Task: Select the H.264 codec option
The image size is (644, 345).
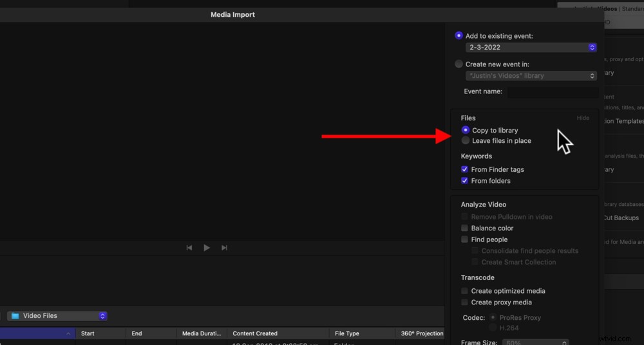Action: pos(493,328)
